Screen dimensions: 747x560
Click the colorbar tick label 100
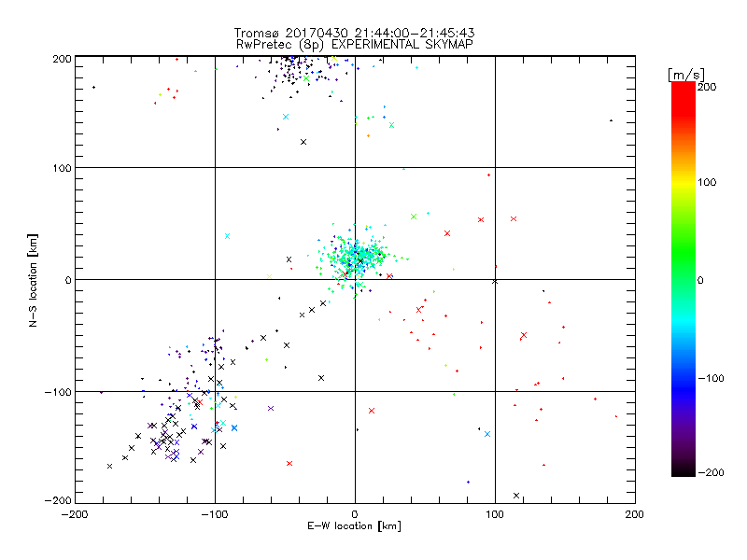pyautogui.click(x=707, y=182)
